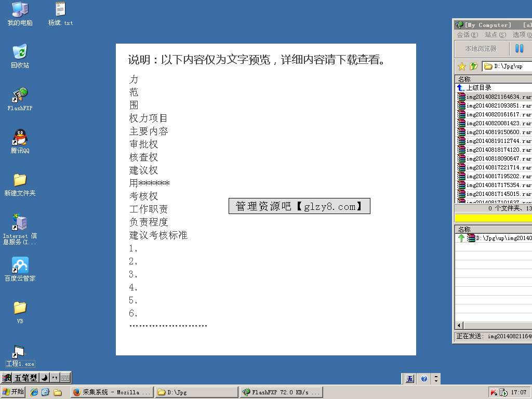Click the D:\Jpg\up path field
The image size is (532, 399).
point(507,66)
